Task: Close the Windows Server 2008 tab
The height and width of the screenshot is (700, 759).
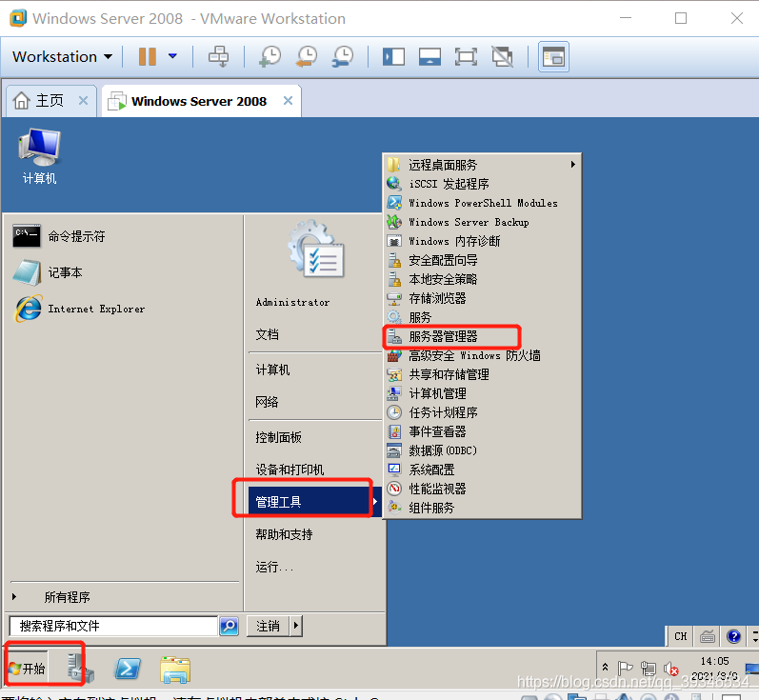Action: tap(288, 101)
